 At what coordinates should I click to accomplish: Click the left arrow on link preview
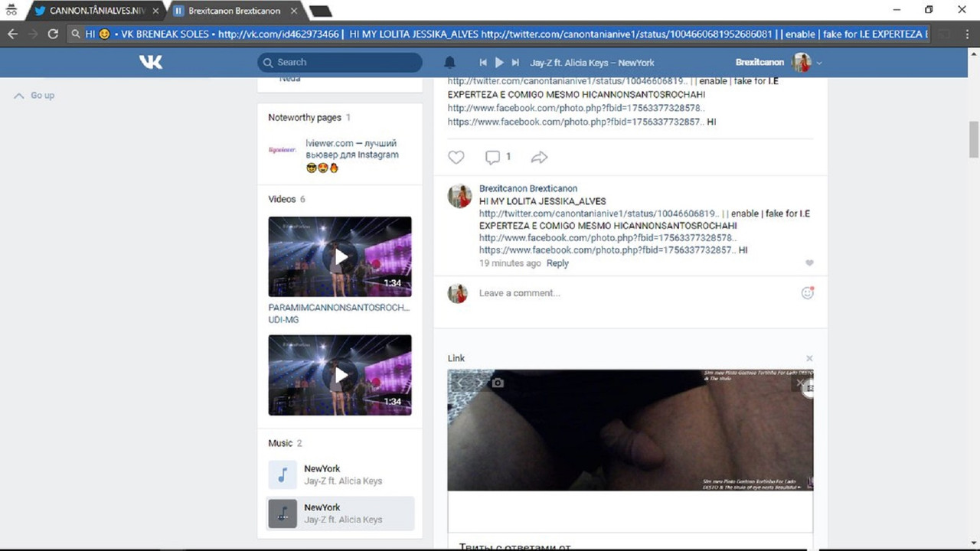click(x=461, y=382)
